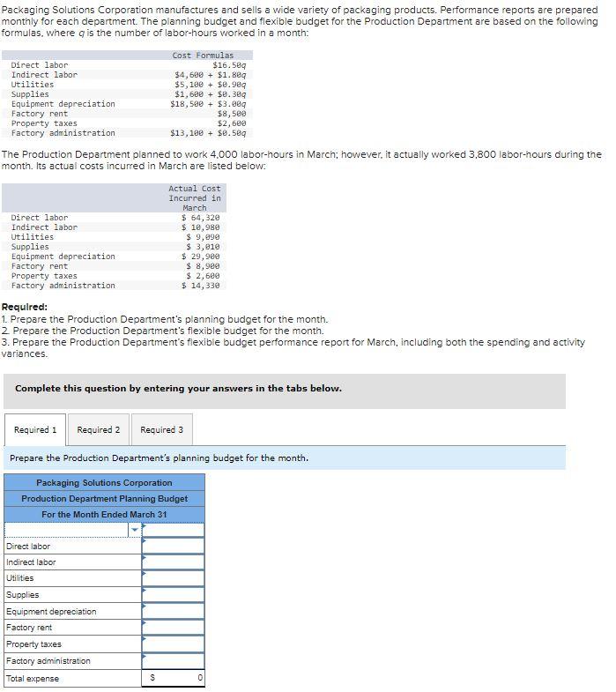
Task: Click the 'Indirect labor' budget row label
Action: point(31,562)
